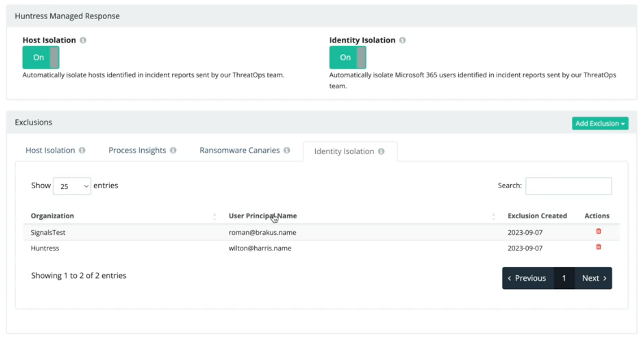Click the info icon beside Identity Isolation heading
The image size is (644, 339).
coord(402,40)
